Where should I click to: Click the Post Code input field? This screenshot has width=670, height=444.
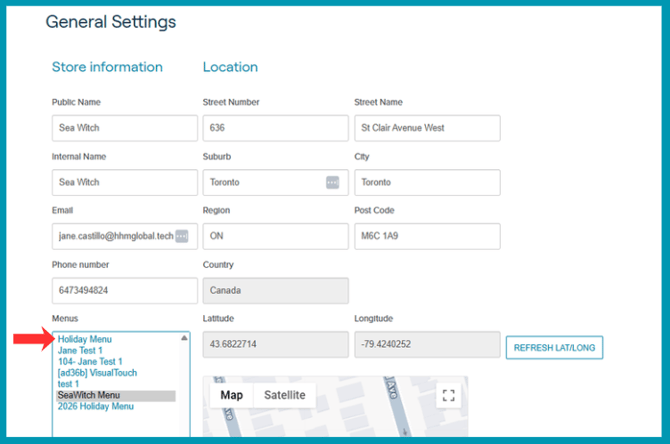point(427,236)
